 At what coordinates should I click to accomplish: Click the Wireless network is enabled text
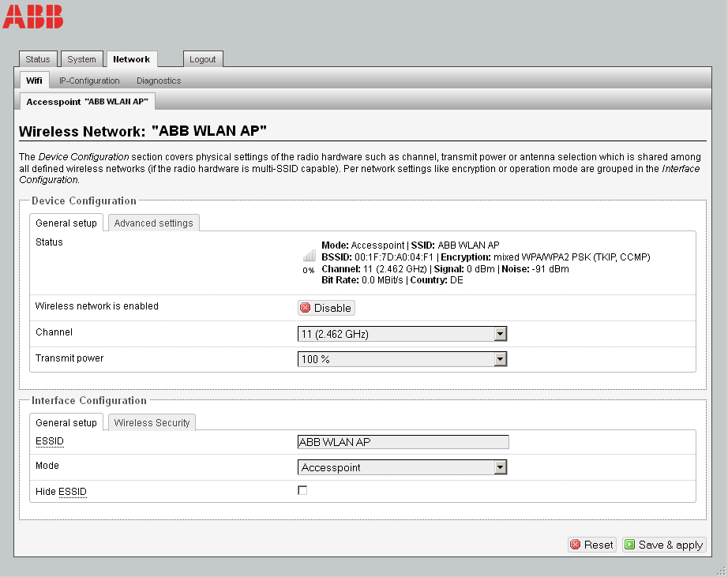97,306
